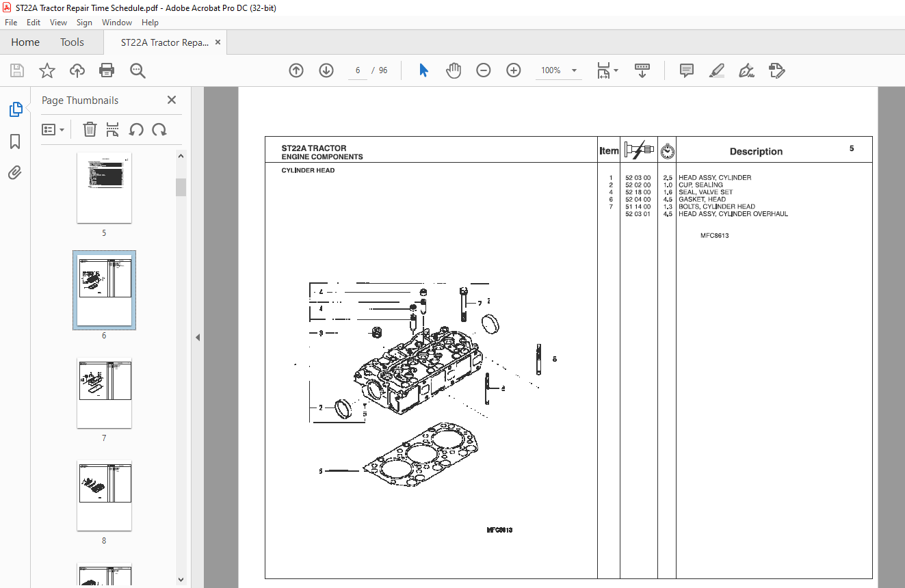Click operation code '51 14 00'
Image resolution: width=905 pixels, height=588 pixels.
(638, 206)
